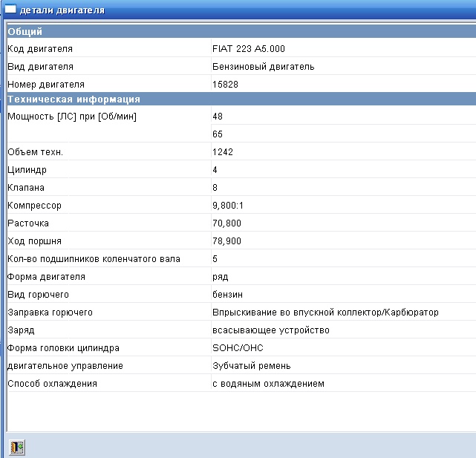This screenshot has width=476, height=458.
Task: Click the window icon in title bar
Action: 10,10
